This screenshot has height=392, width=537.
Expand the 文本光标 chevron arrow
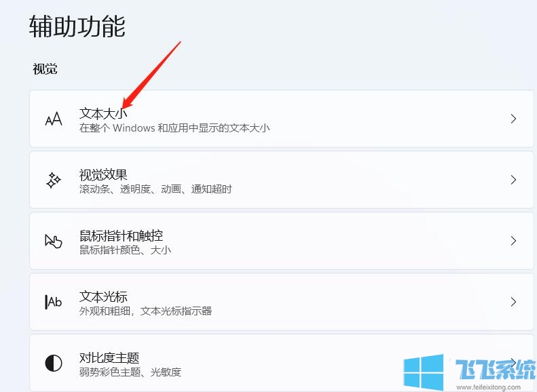(513, 302)
